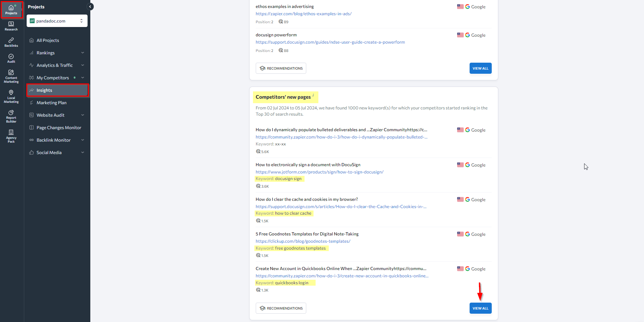The height and width of the screenshot is (322, 644).
Task: Click the US flag on docusign powerform row
Action: [x=460, y=35]
